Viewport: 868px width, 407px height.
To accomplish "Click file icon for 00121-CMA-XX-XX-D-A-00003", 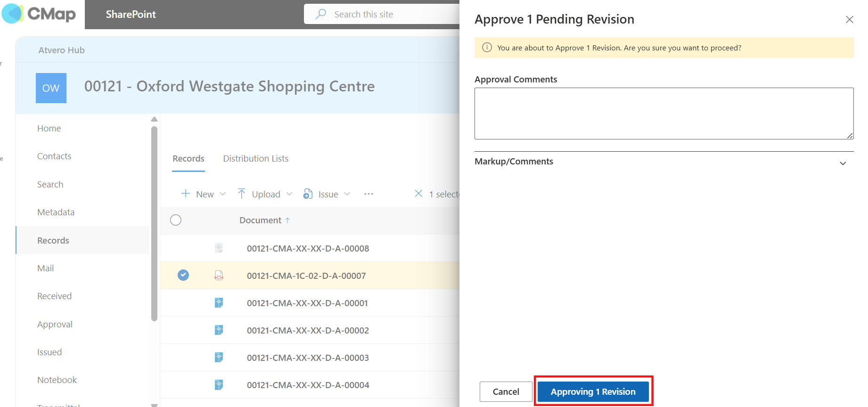I will point(219,357).
